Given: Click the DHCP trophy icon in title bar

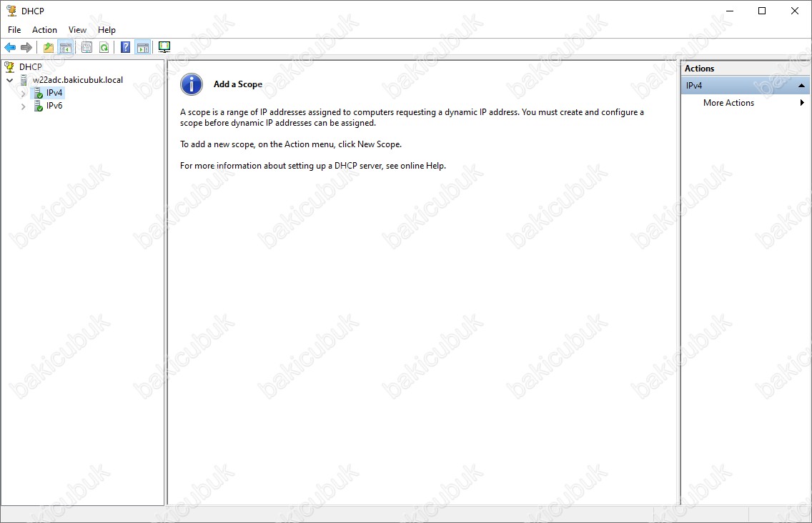Looking at the screenshot, I should coord(11,11).
